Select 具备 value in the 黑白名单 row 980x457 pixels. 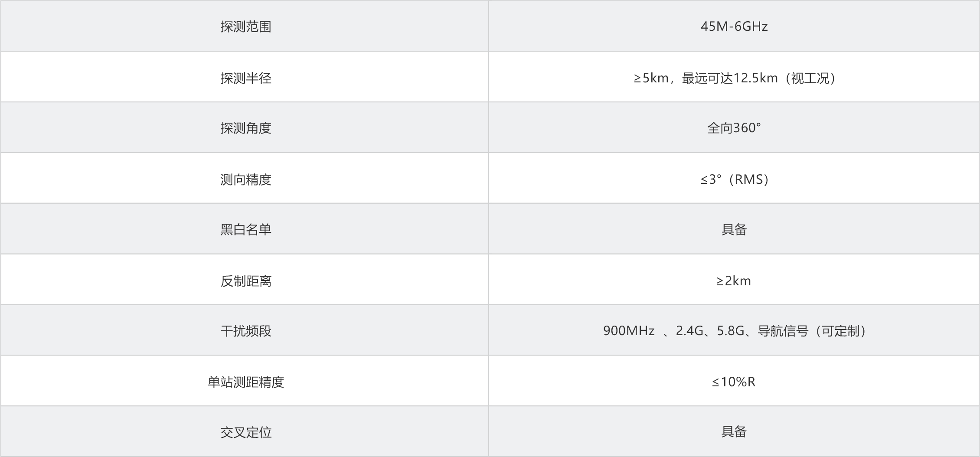(734, 230)
